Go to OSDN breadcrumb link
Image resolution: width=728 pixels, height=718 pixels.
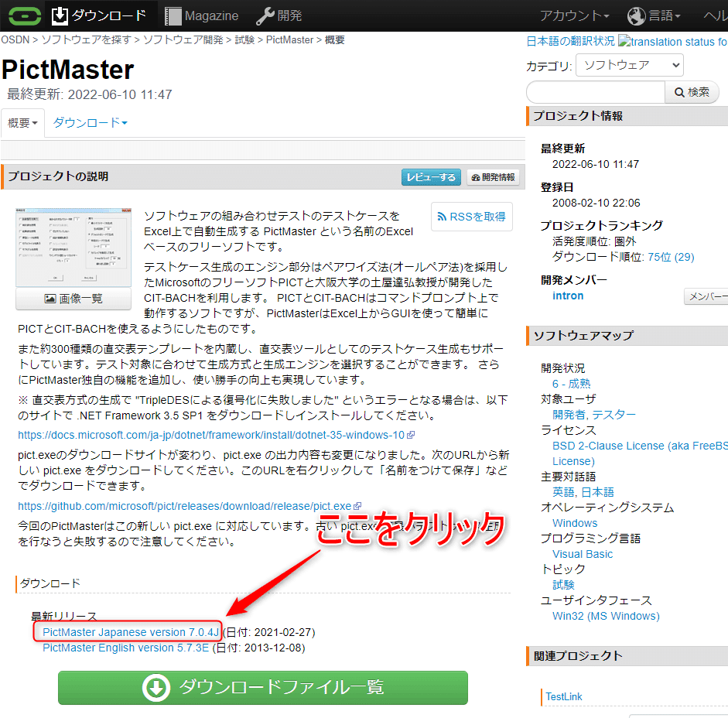tap(15, 40)
